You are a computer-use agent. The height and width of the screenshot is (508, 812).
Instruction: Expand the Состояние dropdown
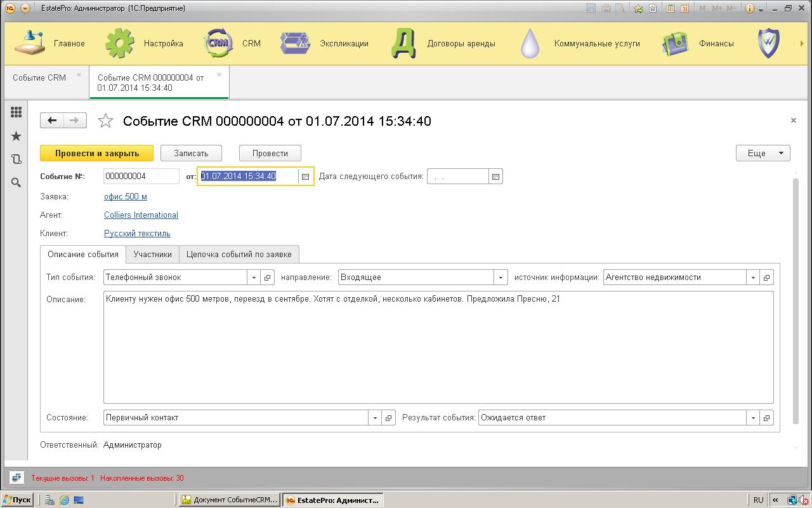[x=375, y=418]
